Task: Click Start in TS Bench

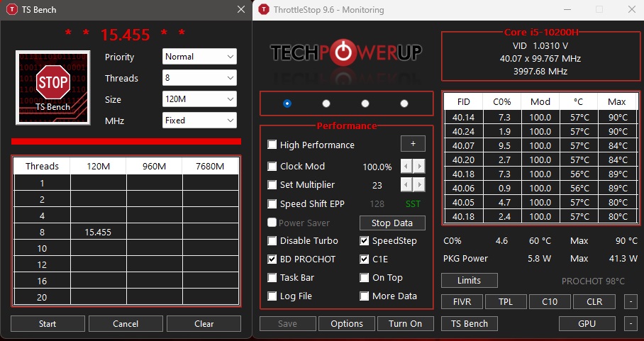Action: point(48,323)
